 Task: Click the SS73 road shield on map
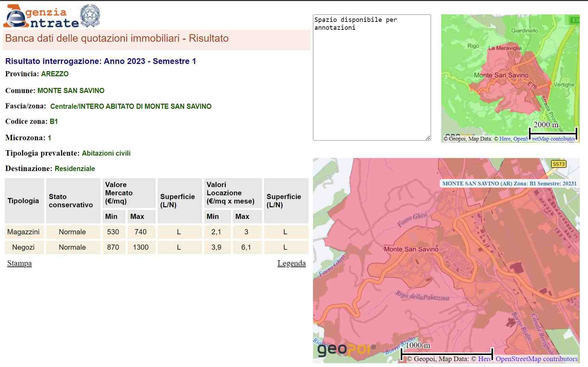coord(559,164)
